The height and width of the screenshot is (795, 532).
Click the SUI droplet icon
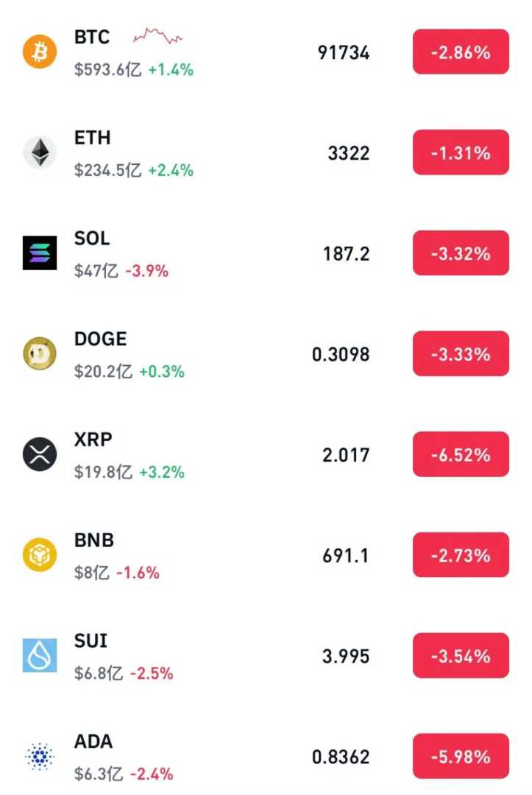[40, 656]
